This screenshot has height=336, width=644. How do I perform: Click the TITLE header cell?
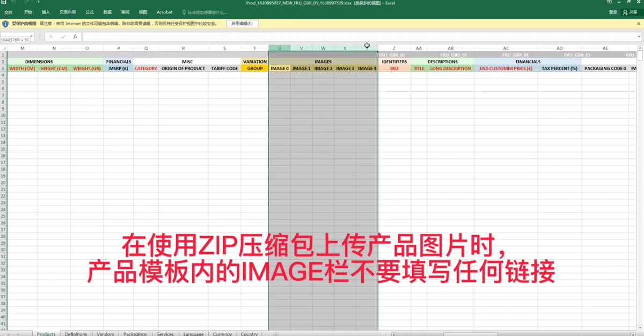pyautogui.click(x=419, y=69)
